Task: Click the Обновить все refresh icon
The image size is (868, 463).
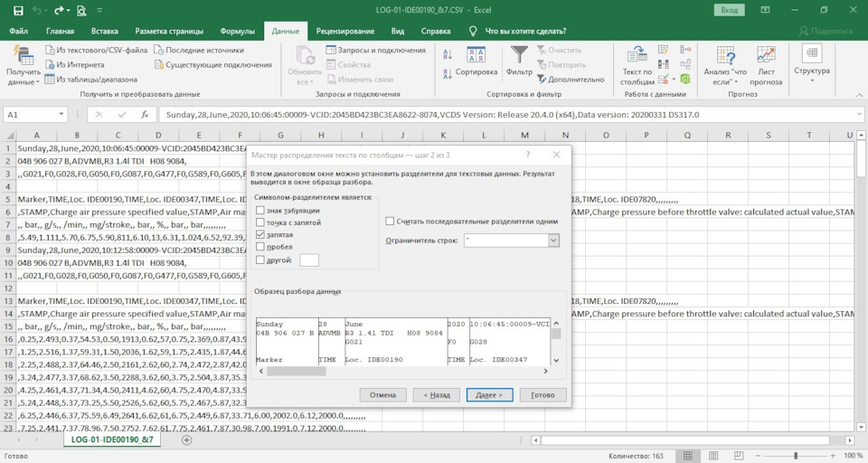Action: pos(304,57)
